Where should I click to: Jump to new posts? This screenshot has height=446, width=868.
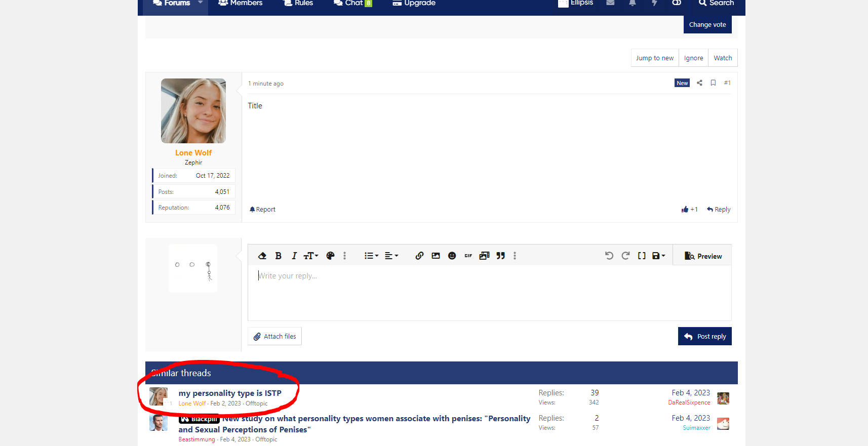pos(655,58)
